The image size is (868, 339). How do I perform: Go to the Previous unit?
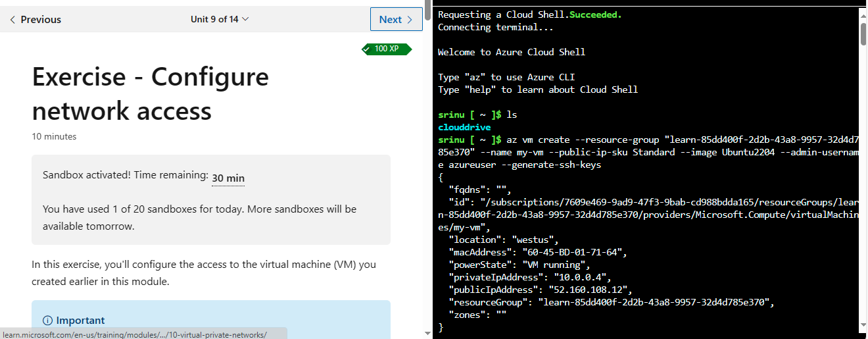pyautogui.click(x=35, y=20)
